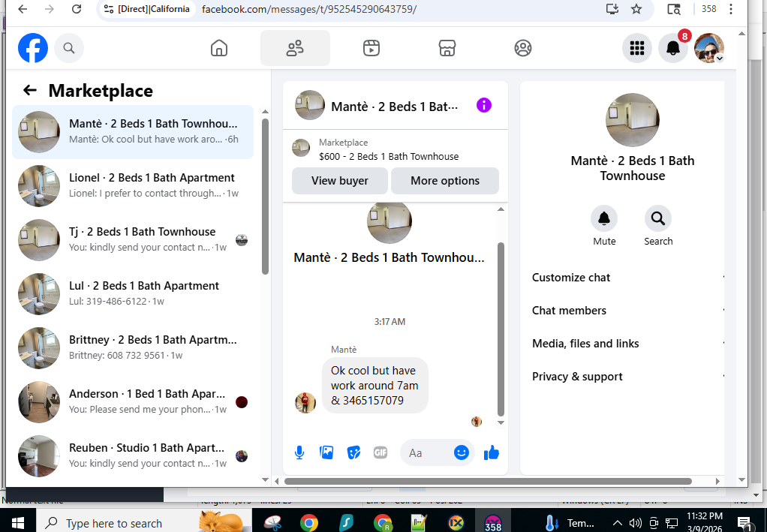Open the Video tab

pyautogui.click(x=371, y=48)
